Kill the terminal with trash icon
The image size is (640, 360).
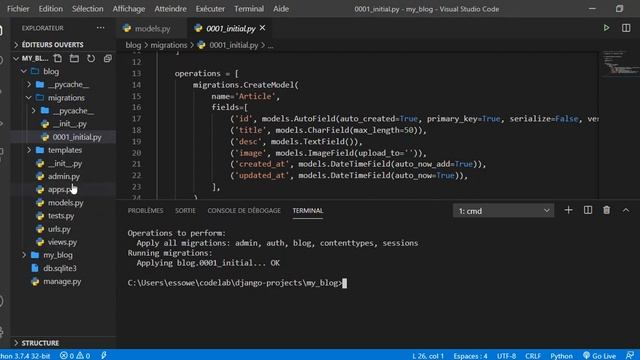pos(607,210)
